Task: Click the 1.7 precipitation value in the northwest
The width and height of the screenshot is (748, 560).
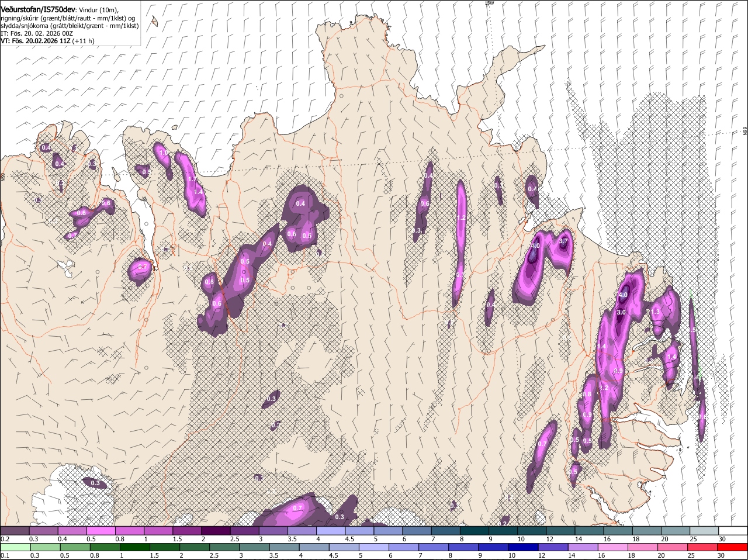Action: 192,179
